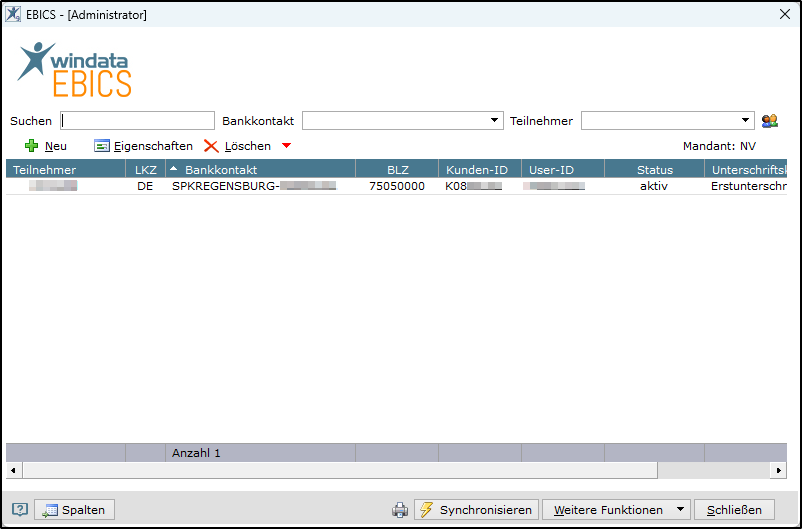Open the Bankkontakt combo box

coord(403,121)
